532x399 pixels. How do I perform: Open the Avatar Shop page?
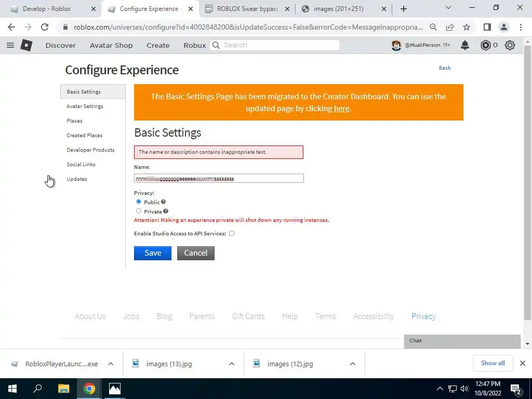coord(111,45)
